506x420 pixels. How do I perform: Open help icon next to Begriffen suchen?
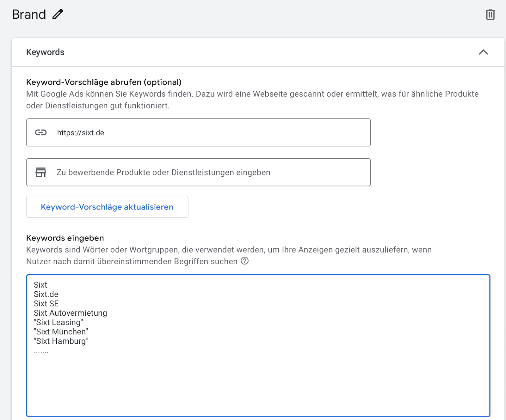point(245,261)
